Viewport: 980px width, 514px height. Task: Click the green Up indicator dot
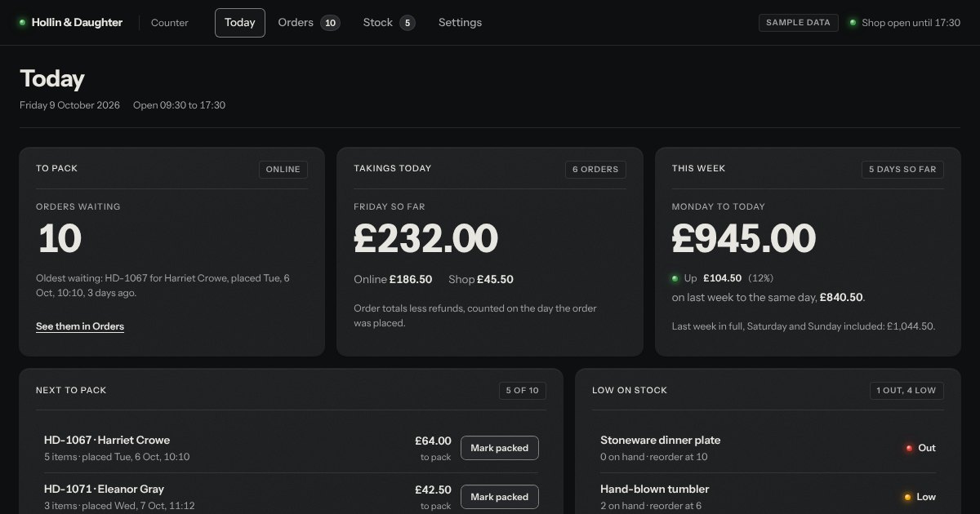point(675,278)
